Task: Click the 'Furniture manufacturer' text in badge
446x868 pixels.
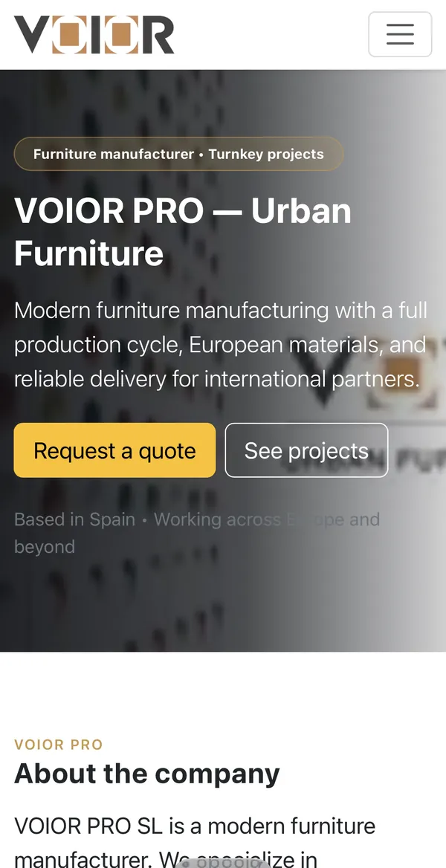Action: click(x=114, y=154)
